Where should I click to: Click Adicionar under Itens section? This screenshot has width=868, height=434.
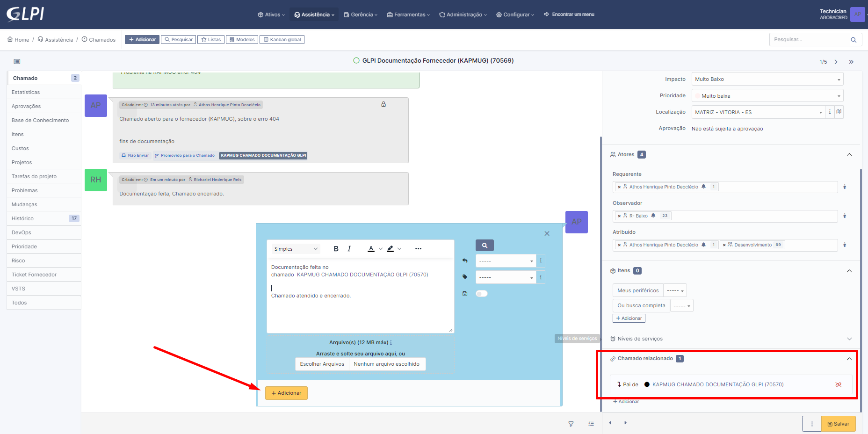point(629,318)
